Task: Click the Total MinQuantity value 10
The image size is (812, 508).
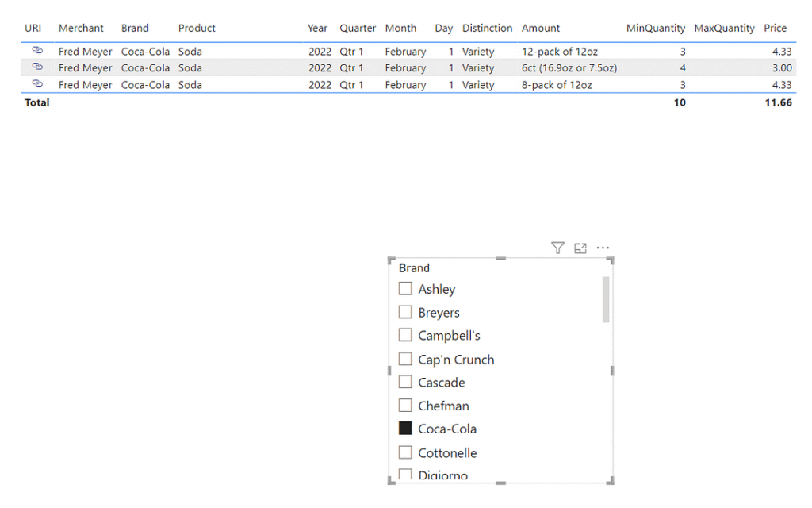Action: click(680, 102)
